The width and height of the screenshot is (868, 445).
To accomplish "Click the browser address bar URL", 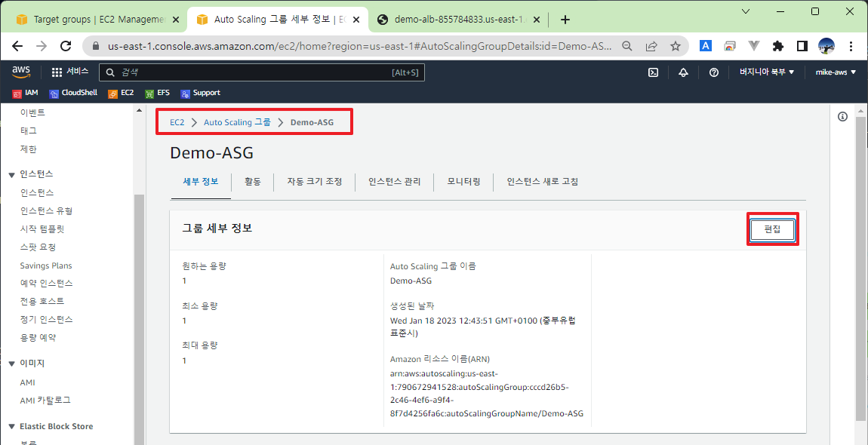I will pos(360,46).
